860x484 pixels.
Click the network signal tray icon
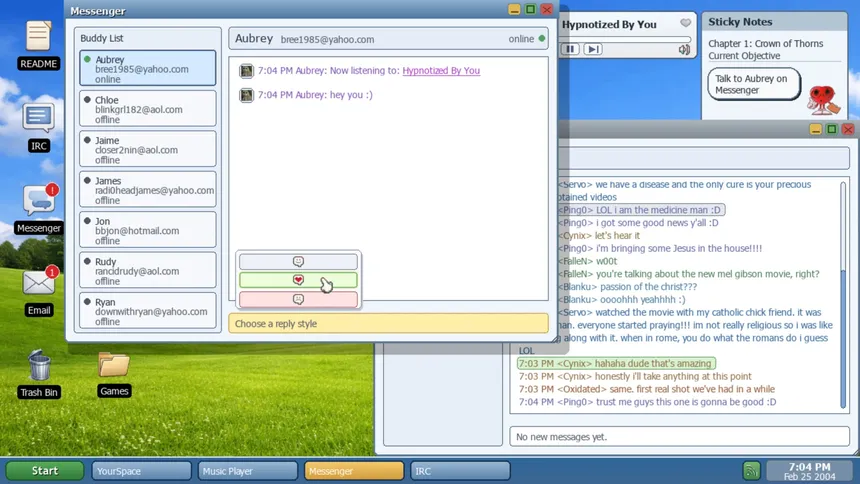click(x=751, y=470)
